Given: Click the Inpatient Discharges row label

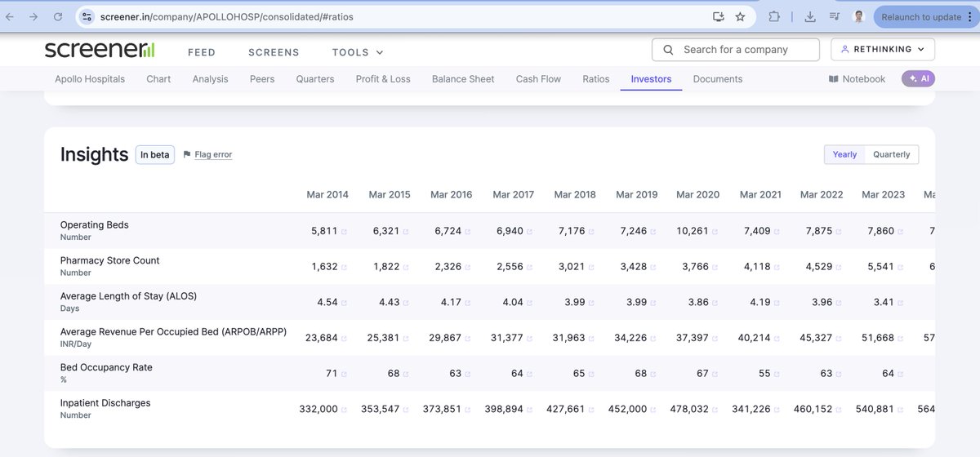Looking at the screenshot, I should (105, 403).
